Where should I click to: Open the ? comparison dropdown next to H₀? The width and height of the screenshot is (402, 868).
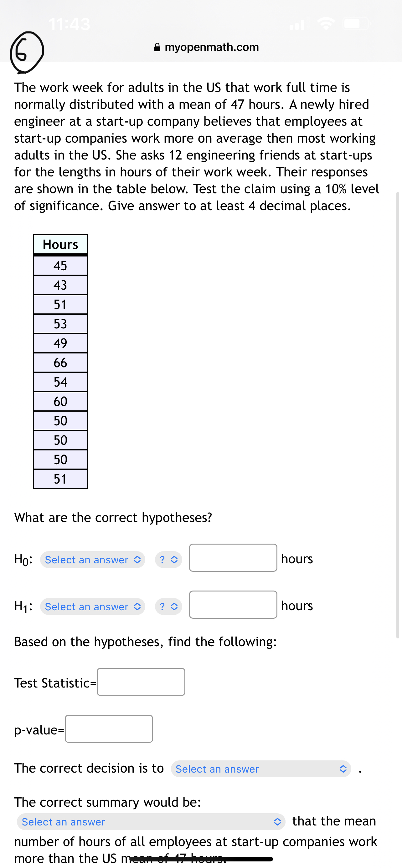(x=168, y=559)
